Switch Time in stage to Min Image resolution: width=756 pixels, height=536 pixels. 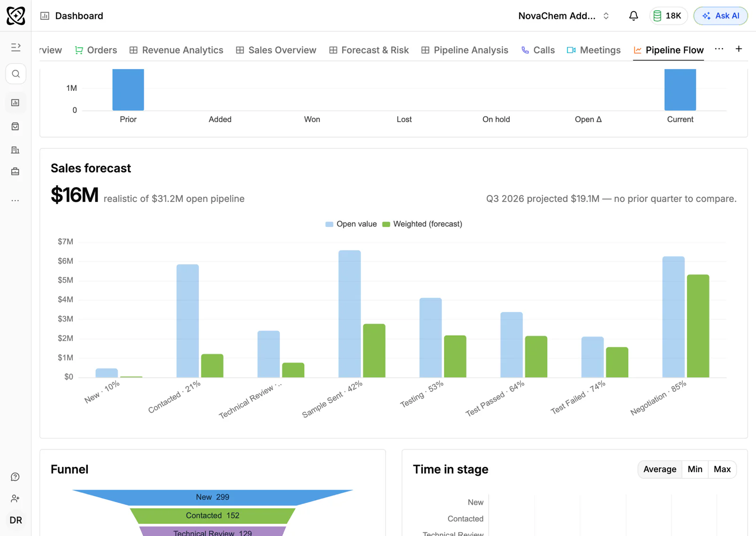pyautogui.click(x=695, y=469)
